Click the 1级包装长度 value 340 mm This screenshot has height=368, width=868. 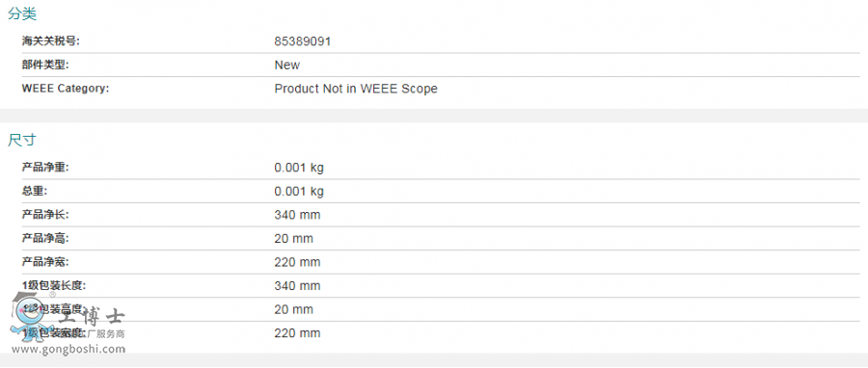[x=297, y=286]
